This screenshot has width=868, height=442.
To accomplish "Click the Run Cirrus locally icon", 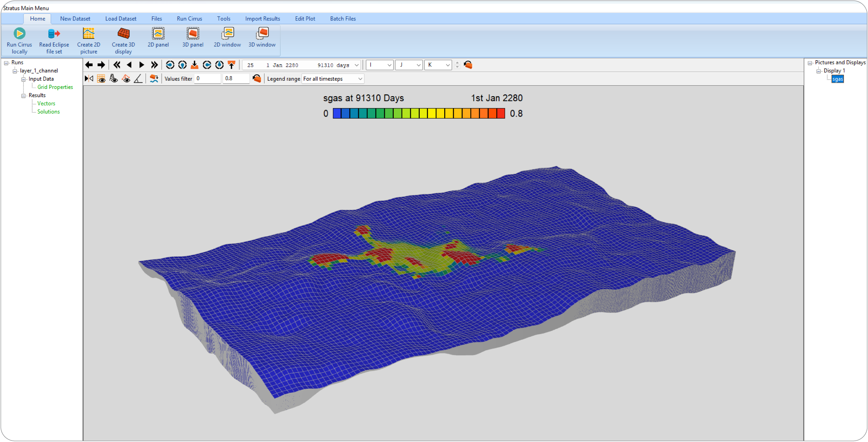I will tap(19, 34).
